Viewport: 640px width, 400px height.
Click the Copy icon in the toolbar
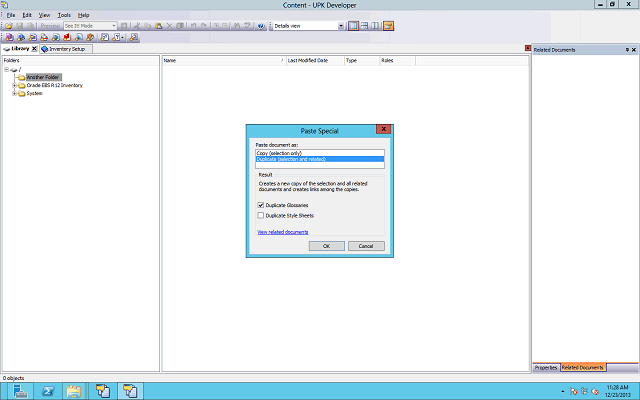pyautogui.click(x=147, y=26)
